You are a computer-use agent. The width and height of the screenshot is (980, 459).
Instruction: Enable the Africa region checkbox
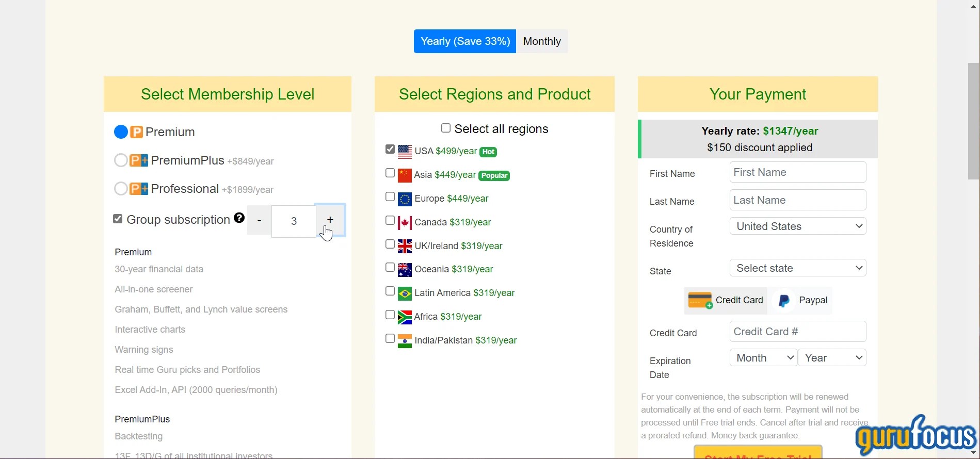coord(390,315)
